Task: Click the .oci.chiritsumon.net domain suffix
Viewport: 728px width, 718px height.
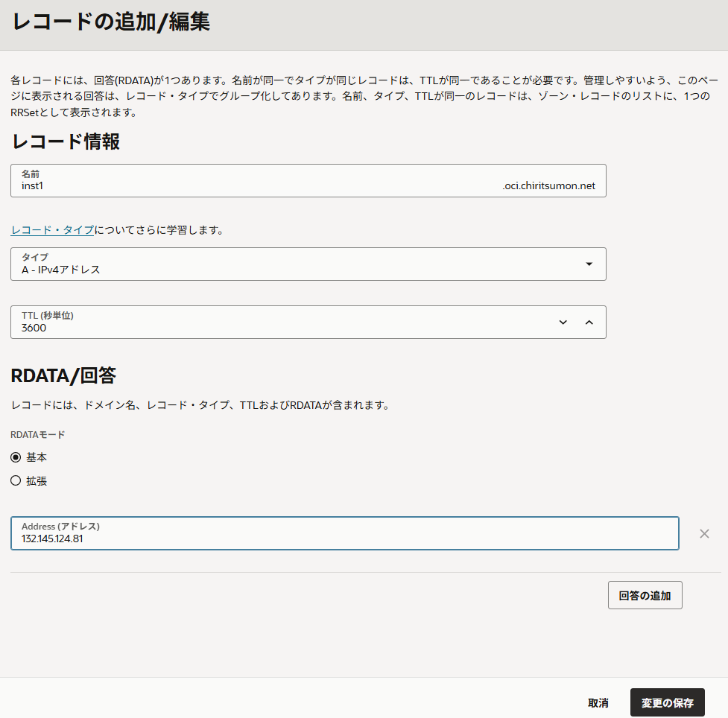Action: point(548,185)
